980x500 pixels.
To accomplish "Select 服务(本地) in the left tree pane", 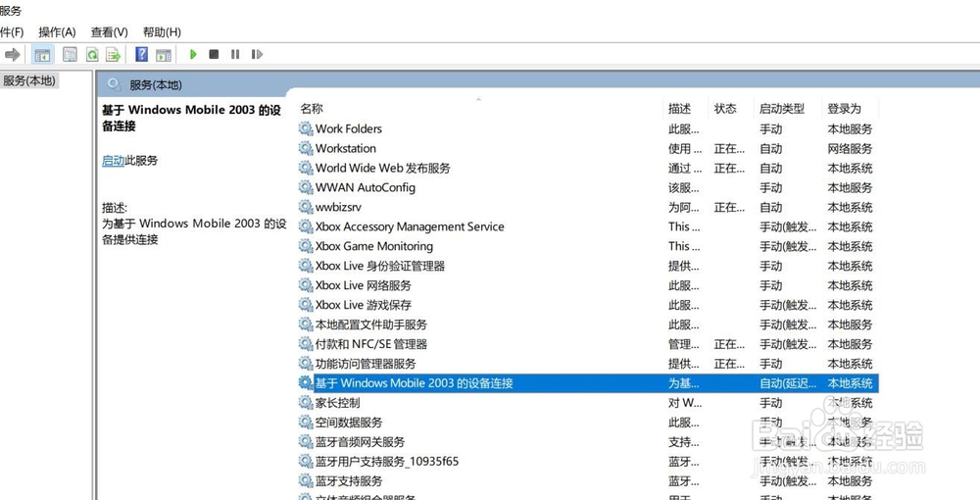I will pos(29,80).
